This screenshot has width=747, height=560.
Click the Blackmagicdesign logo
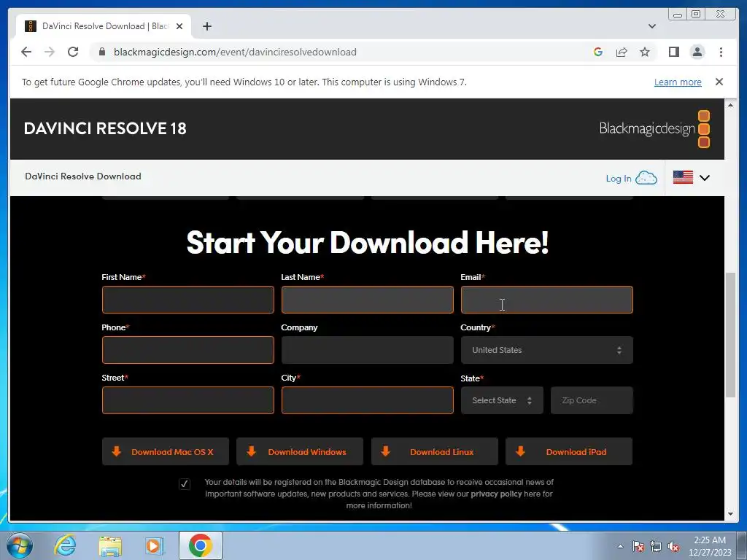click(x=654, y=128)
